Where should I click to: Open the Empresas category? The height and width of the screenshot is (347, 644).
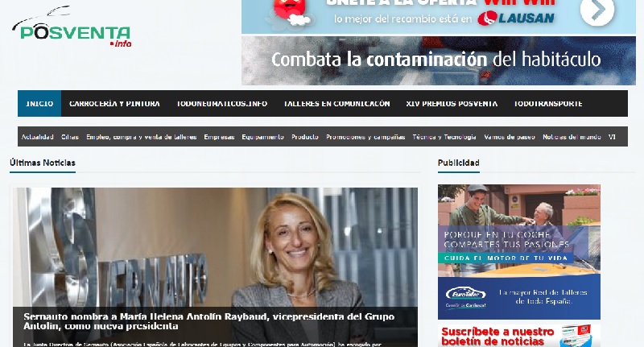[219, 137]
